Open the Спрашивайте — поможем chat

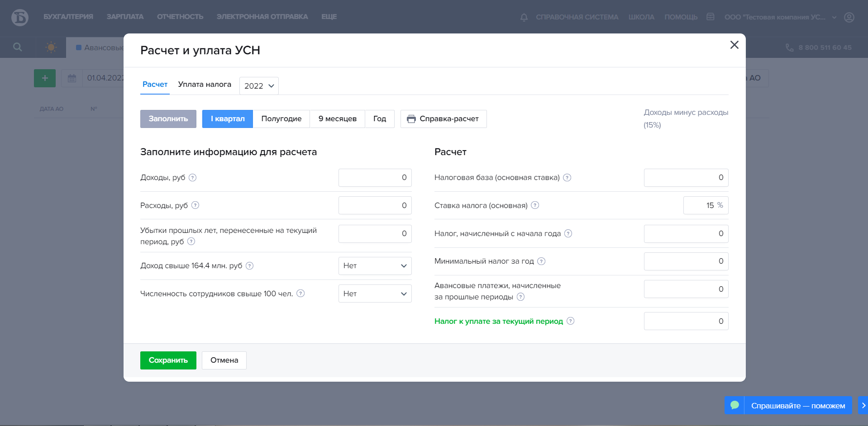[798, 406]
